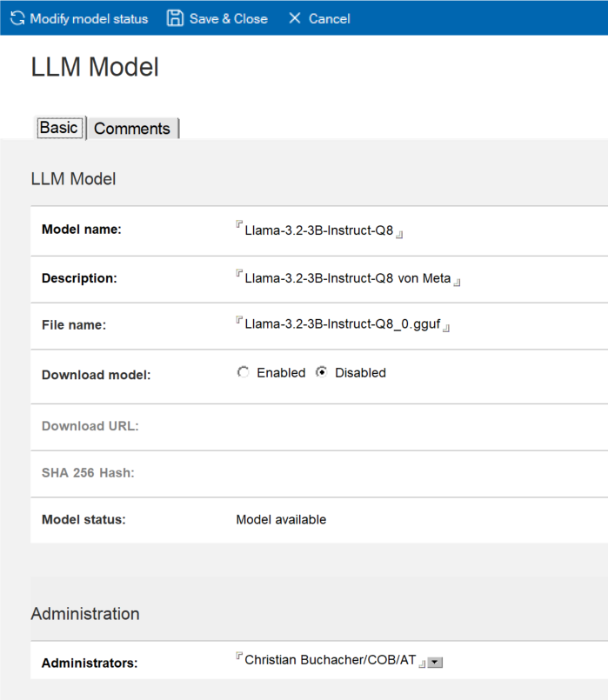This screenshot has height=700, width=608.
Task: Click the Administration section header
Action: [x=85, y=614]
